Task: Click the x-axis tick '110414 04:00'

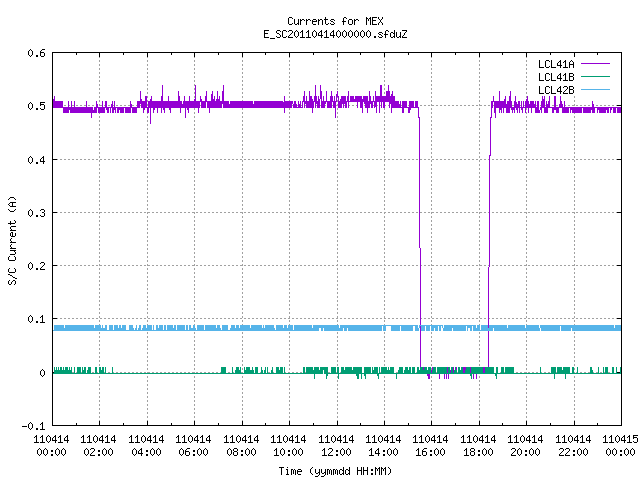Action: tap(146, 446)
